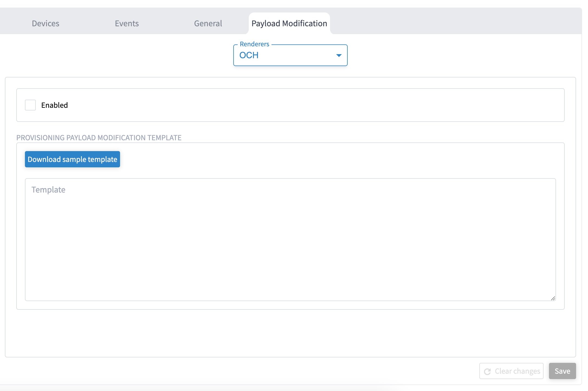Click the Template placeholder text
Image resolution: width=588 pixels, height=391 pixels.
[49, 190]
